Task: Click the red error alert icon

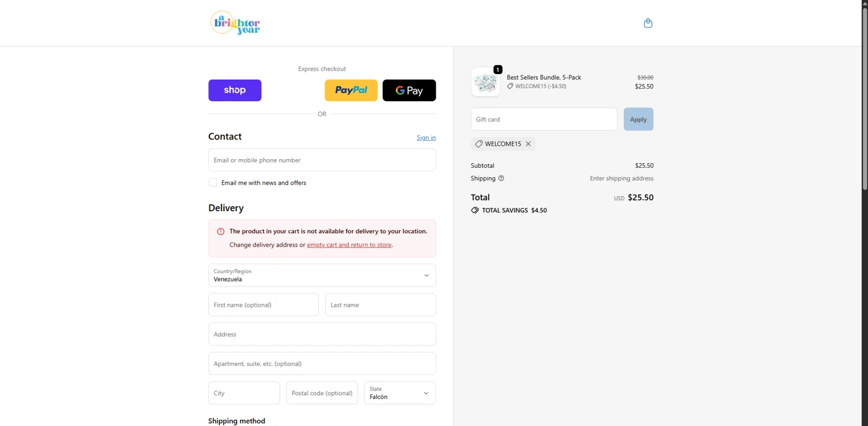Action: (x=220, y=232)
